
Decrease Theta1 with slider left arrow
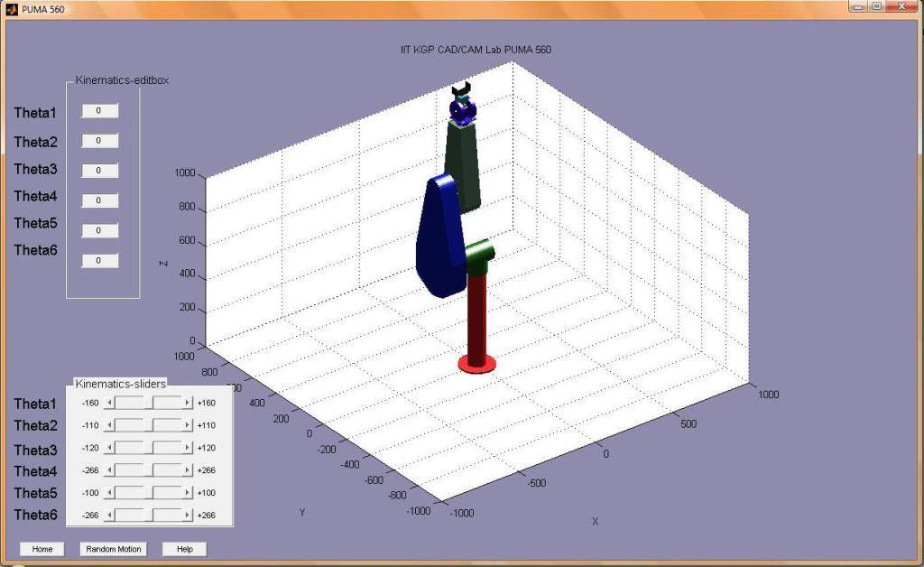[x=109, y=403]
